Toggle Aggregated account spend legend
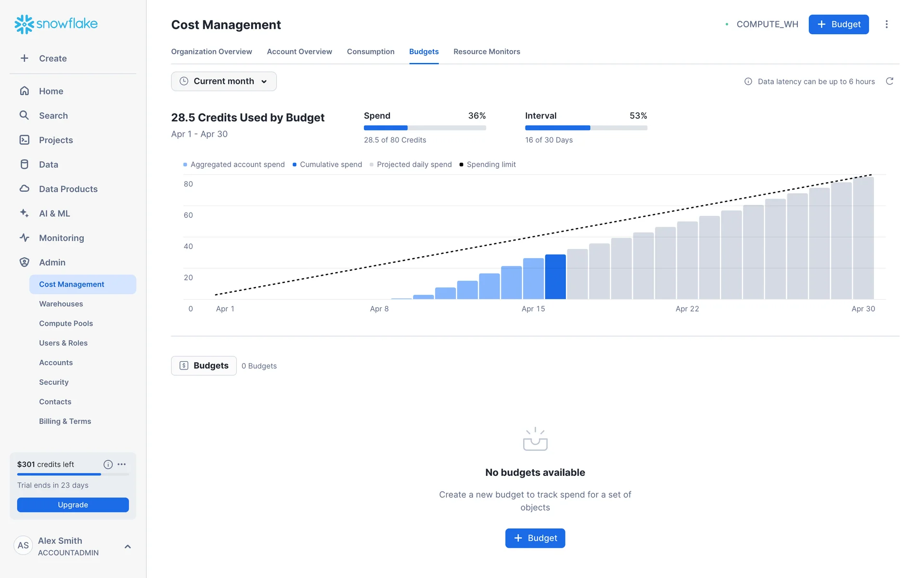Image resolution: width=924 pixels, height=578 pixels. (x=234, y=164)
